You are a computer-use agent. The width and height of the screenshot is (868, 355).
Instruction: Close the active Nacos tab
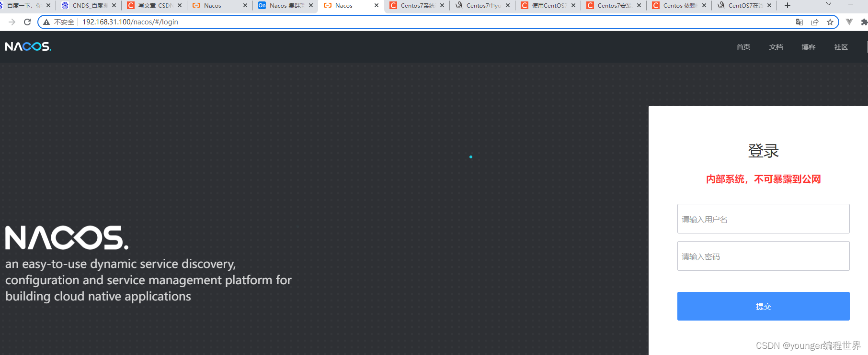pos(377,6)
